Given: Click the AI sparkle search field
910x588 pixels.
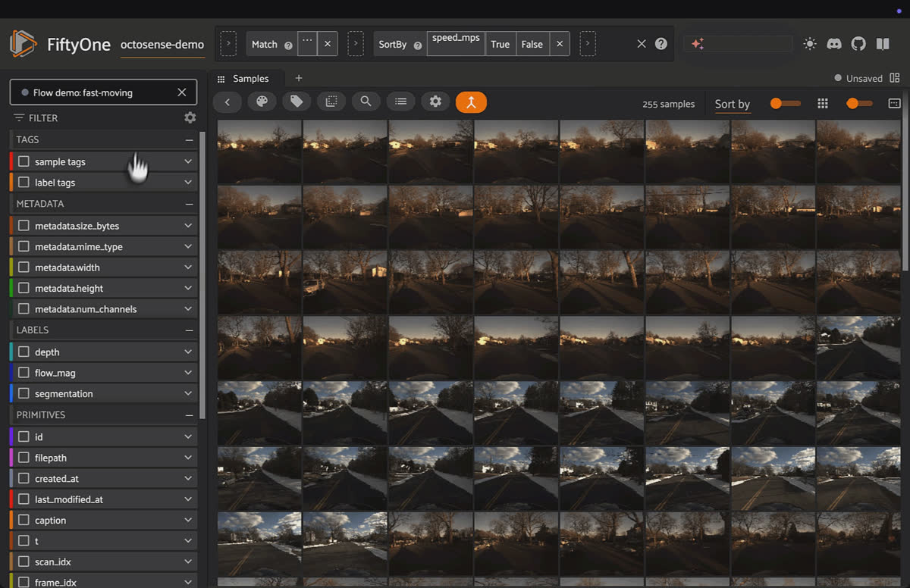Looking at the screenshot, I should pyautogui.click(x=739, y=44).
